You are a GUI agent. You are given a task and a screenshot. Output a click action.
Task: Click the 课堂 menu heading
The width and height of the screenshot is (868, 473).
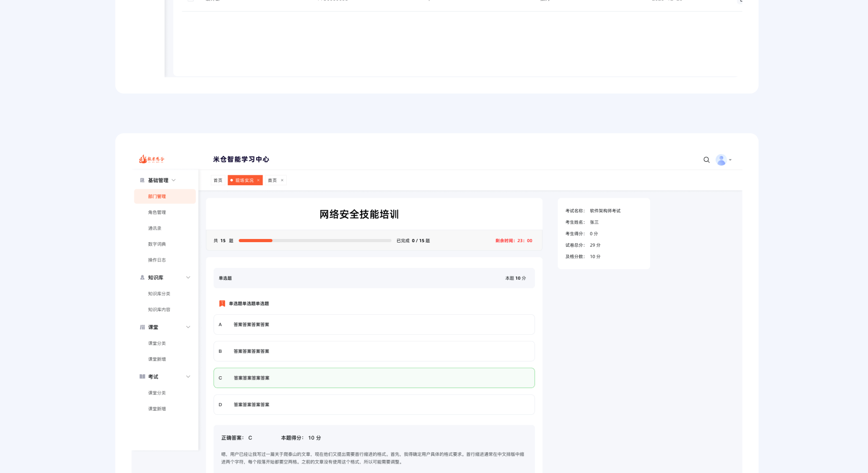pyautogui.click(x=153, y=327)
